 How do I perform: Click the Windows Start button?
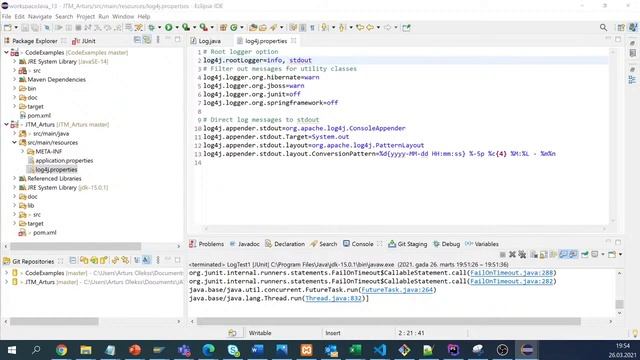(12, 350)
